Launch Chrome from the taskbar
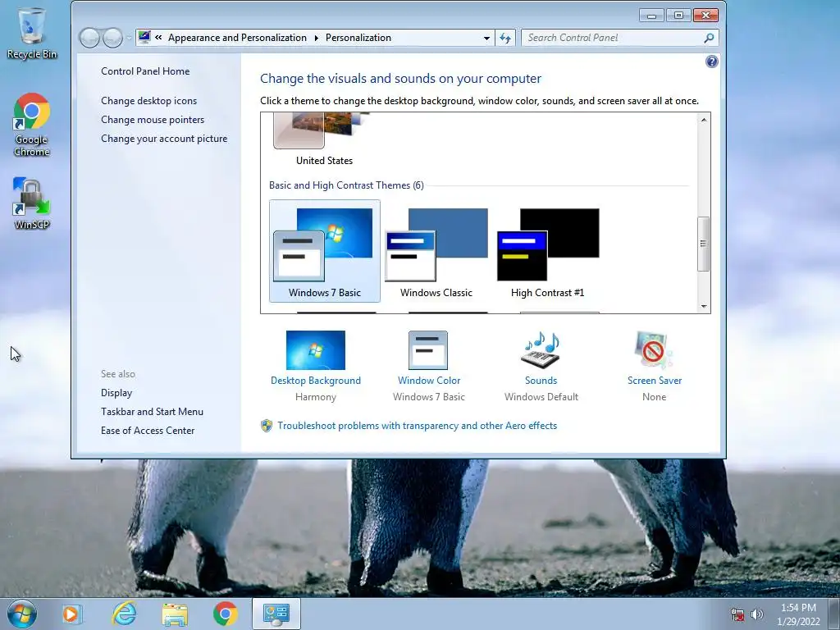840x630 pixels. point(226,614)
